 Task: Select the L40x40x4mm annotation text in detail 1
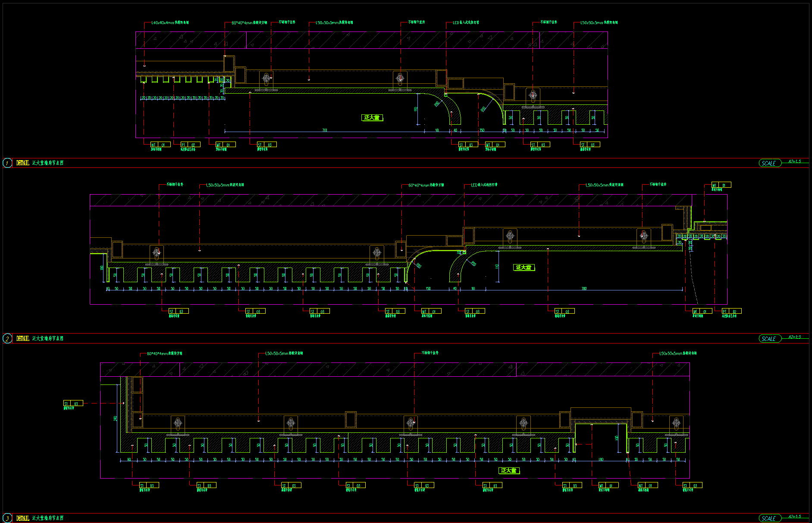(169, 22)
